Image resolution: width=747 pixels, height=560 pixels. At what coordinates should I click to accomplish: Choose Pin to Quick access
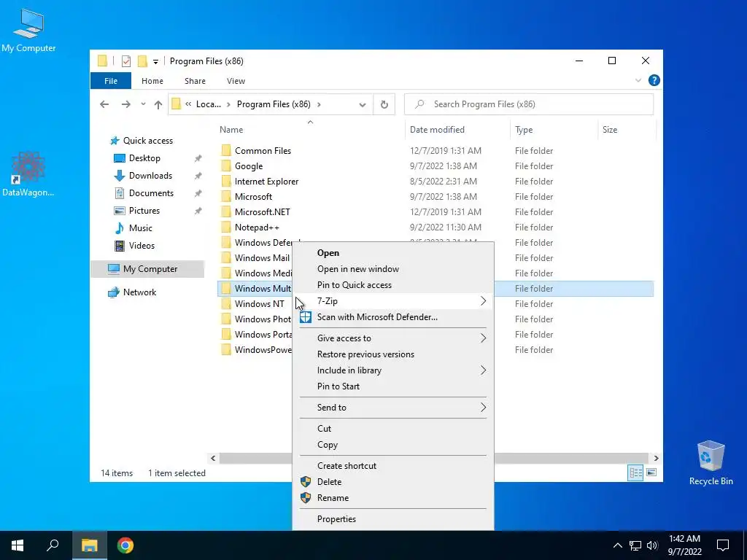click(393, 285)
